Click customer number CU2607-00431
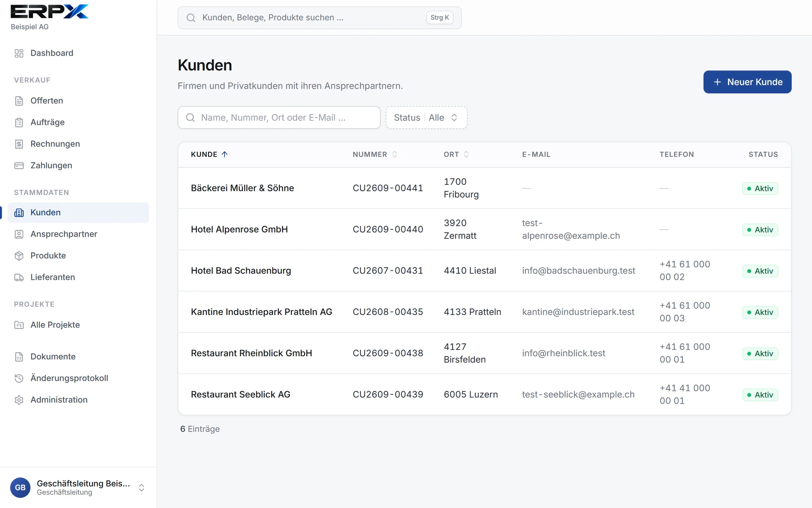The width and height of the screenshot is (812, 508). pos(388,271)
